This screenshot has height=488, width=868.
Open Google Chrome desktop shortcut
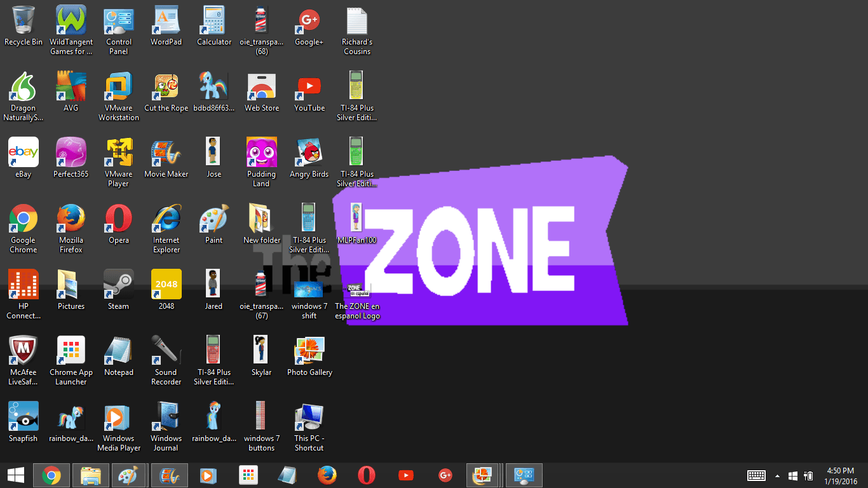tap(24, 229)
